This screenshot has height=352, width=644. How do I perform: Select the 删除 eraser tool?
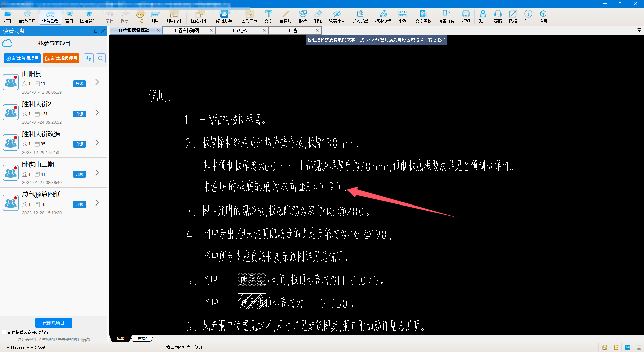[x=318, y=17]
